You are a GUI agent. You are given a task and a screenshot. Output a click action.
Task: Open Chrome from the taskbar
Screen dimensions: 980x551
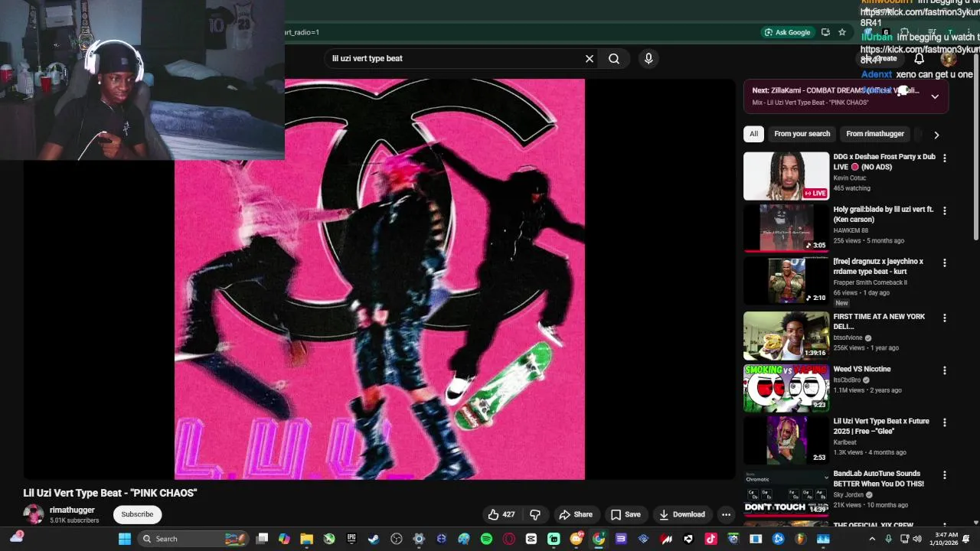599,539
